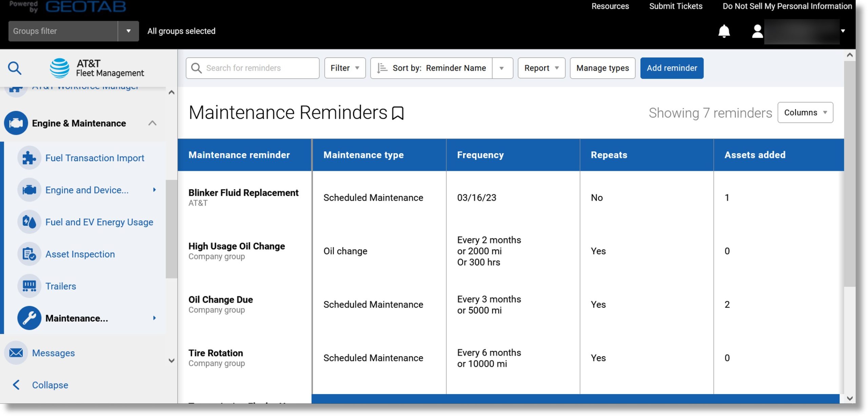The image size is (868, 416).
Task: Click the search reminders input field
Action: (x=252, y=67)
